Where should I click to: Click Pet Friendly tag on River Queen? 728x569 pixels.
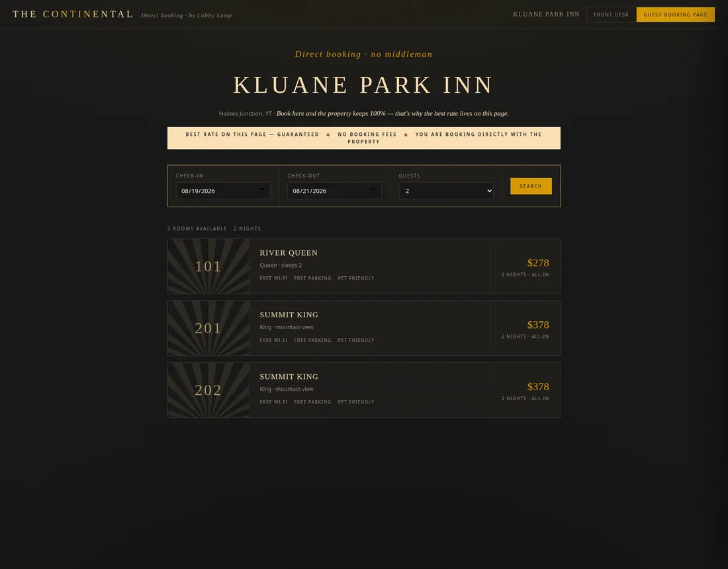point(355,278)
